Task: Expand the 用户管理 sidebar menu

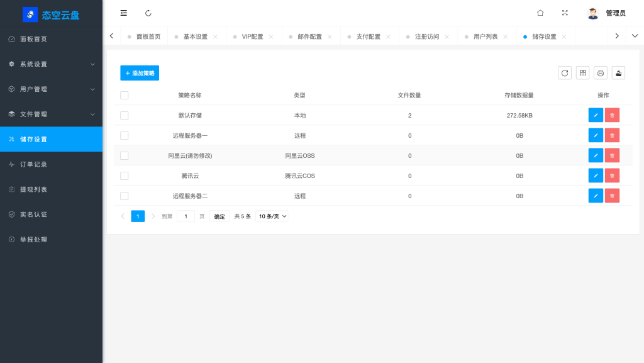Action: (51, 89)
